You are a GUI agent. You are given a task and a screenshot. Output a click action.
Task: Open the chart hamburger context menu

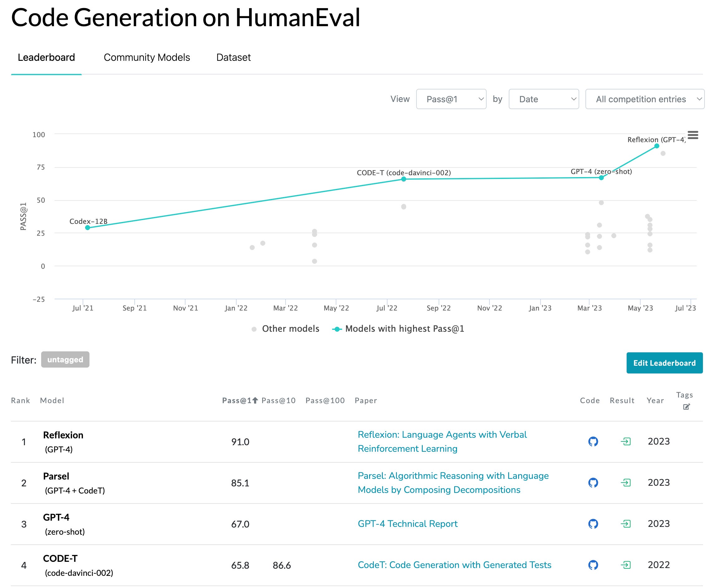pyautogui.click(x=693, y=135)
